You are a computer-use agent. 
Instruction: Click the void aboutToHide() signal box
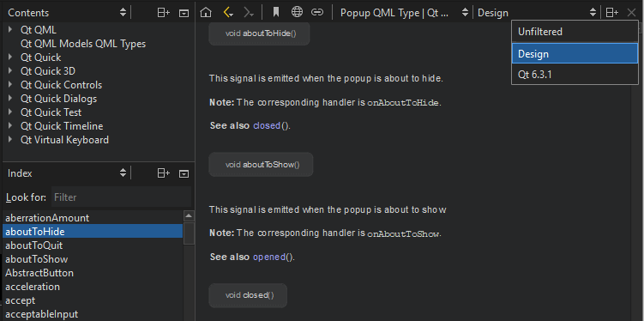(259, 33)
